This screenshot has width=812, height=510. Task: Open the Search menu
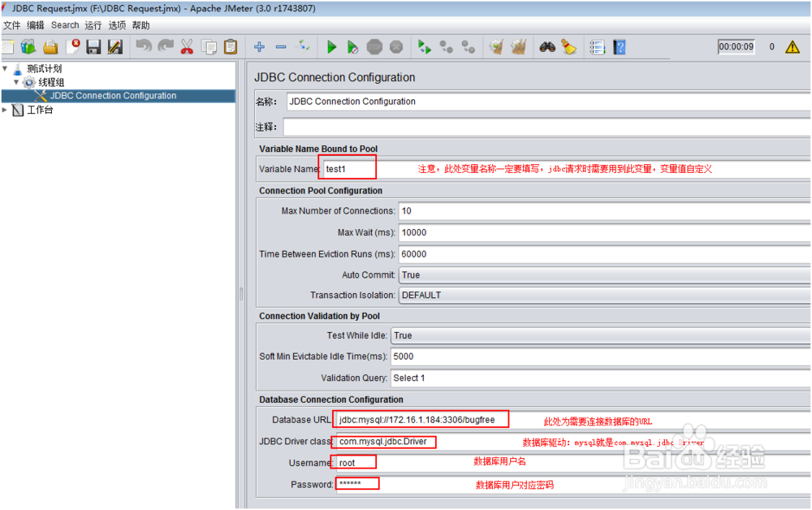coord(65,25)
